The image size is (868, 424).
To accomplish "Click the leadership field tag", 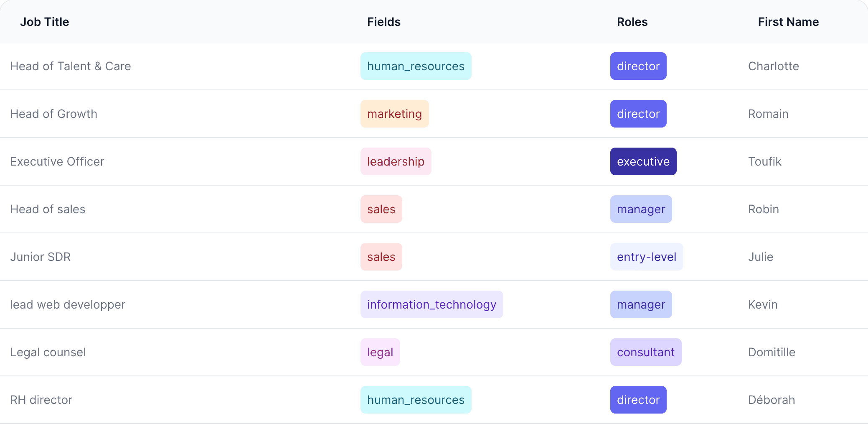I will [x=396, y=161].
